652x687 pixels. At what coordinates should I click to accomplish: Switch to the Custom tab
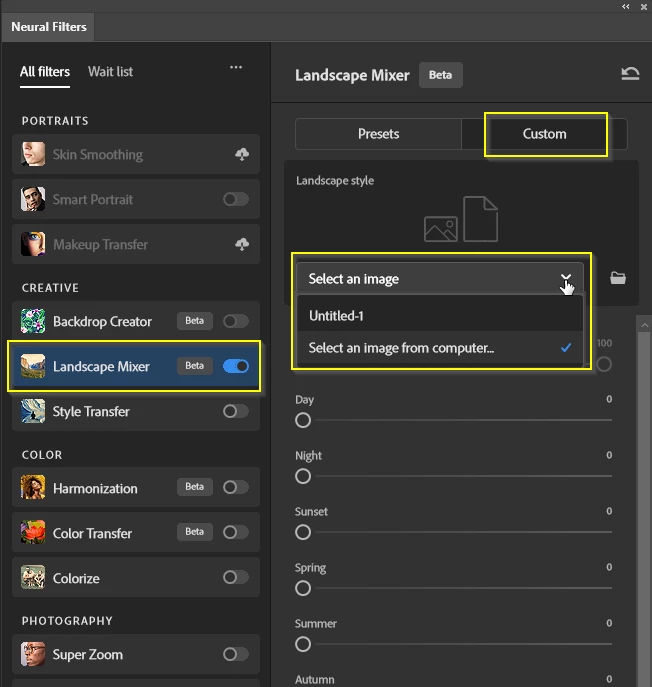(545, 134)
